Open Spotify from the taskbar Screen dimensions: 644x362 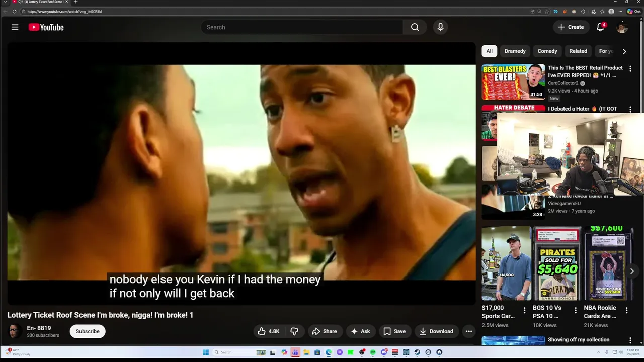coord(373,352)
